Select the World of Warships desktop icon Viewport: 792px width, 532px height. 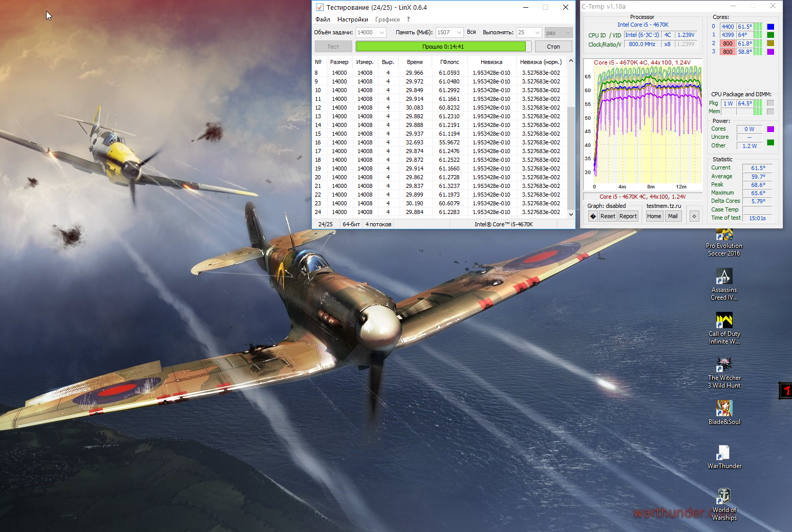(724, 504)
